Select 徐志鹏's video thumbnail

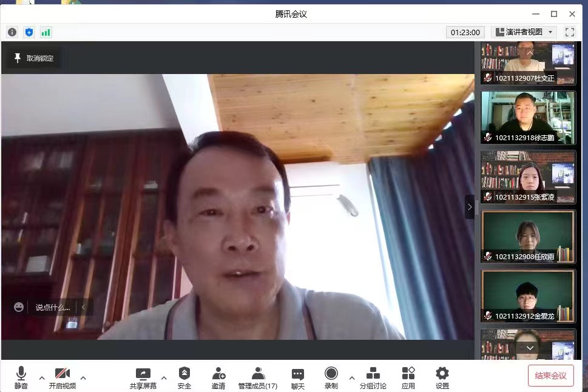(528, 117)
